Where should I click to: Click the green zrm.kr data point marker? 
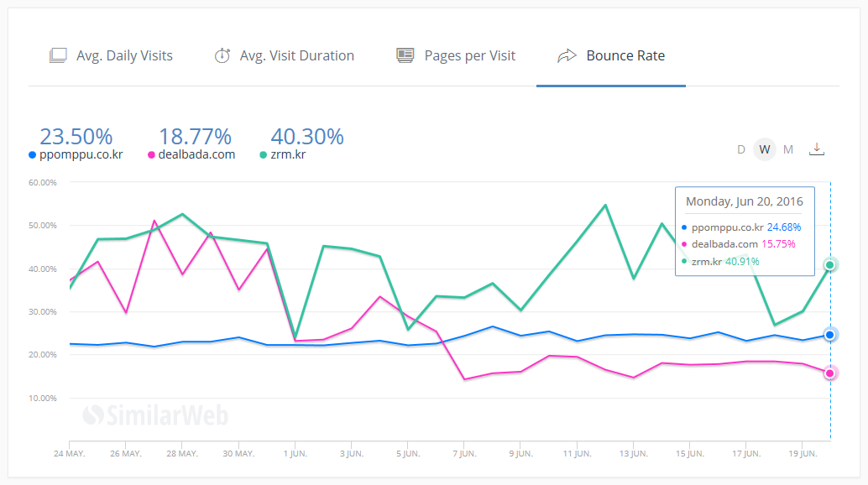coord(830,265)
